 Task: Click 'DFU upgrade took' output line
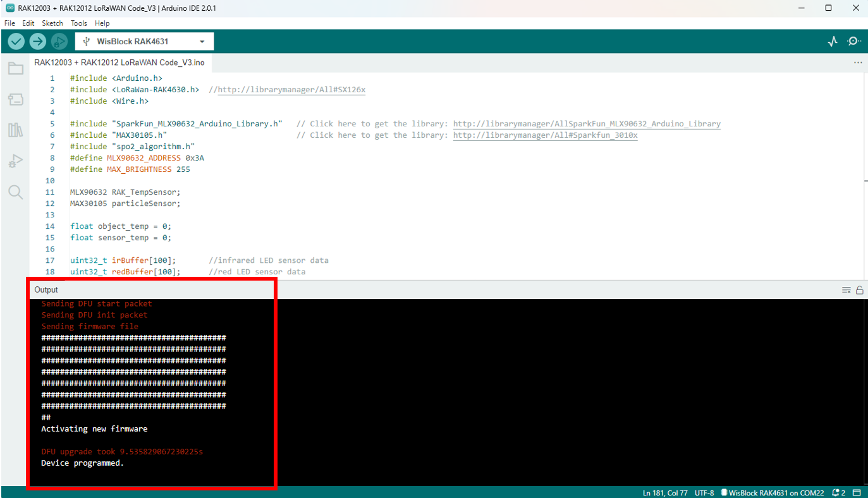click(x=122, y=451)
